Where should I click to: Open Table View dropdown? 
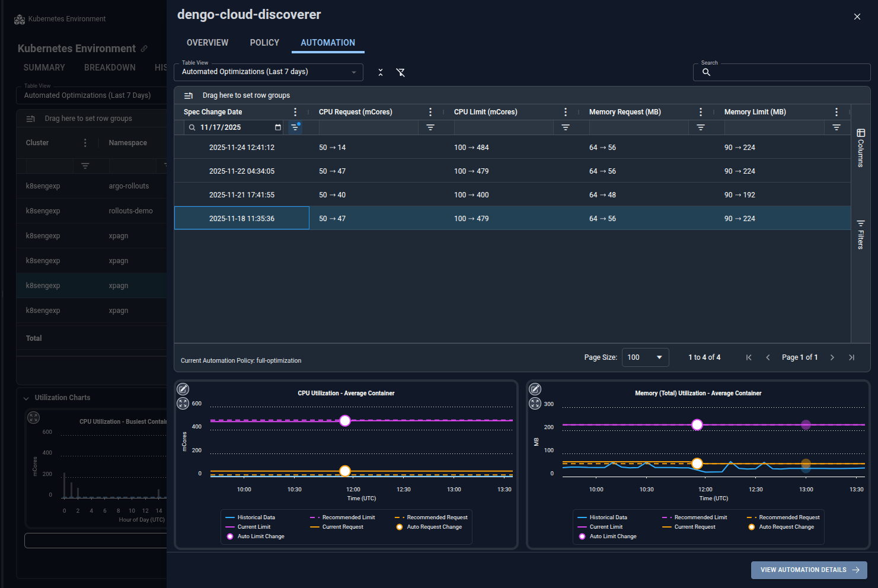(269, 72)
